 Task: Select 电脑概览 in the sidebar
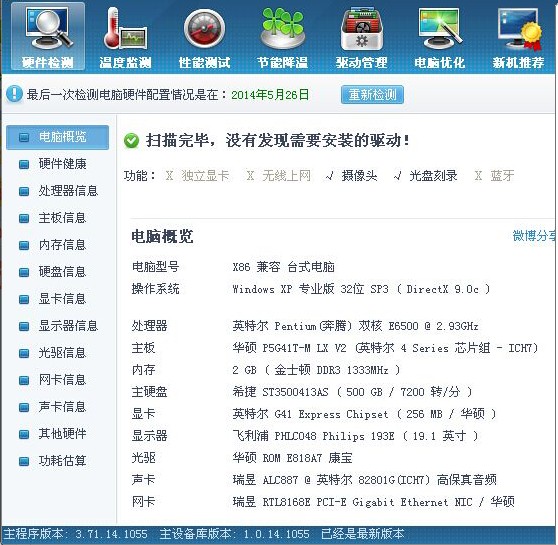(x=58, y=137)
